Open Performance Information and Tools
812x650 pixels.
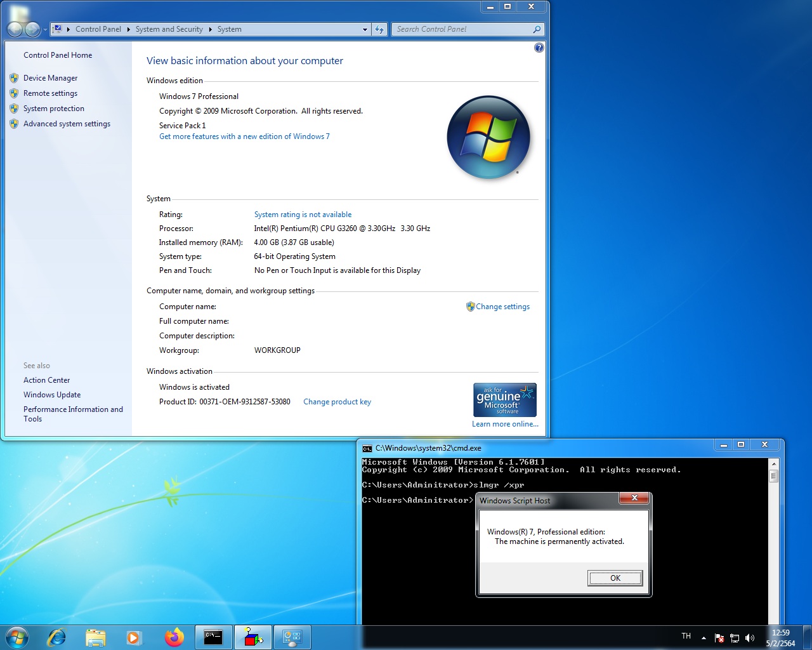tap(73, 414)
